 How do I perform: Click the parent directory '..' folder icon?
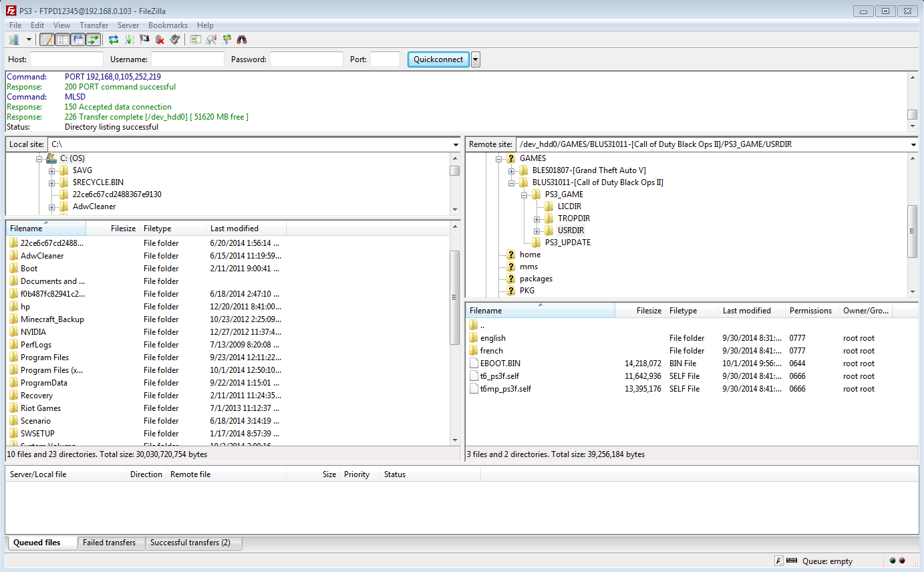[474, 325]
